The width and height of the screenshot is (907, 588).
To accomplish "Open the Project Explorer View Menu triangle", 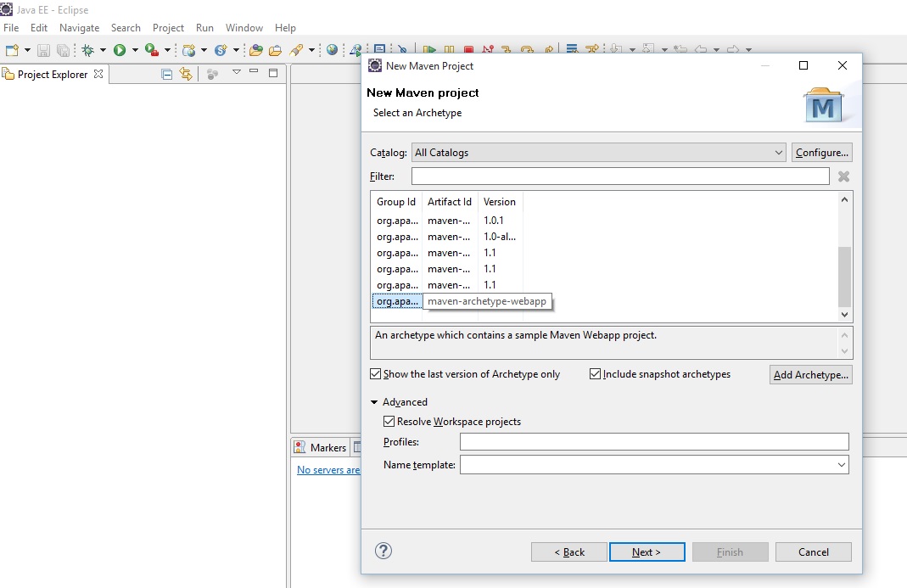I will pos(236,72).
